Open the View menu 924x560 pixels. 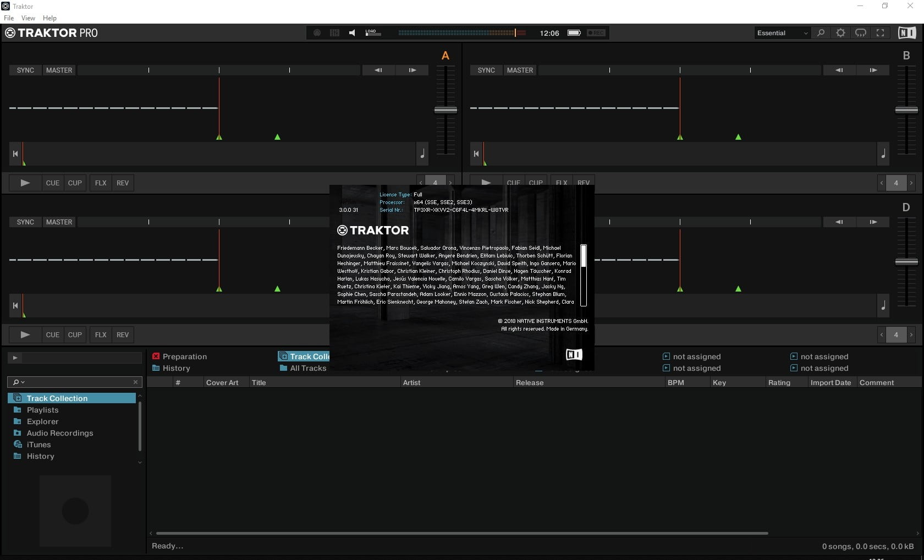(x=28, y=18)
